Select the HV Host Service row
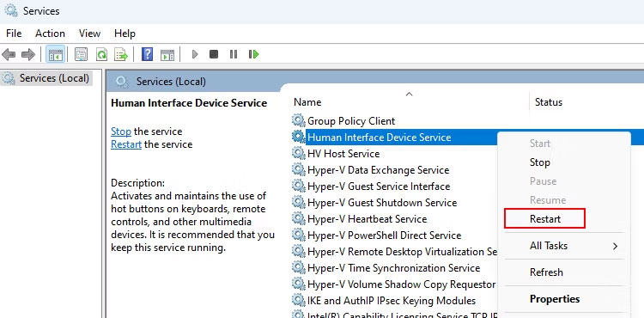The height and width of the screenshot is (318, 644). [343, 154]
